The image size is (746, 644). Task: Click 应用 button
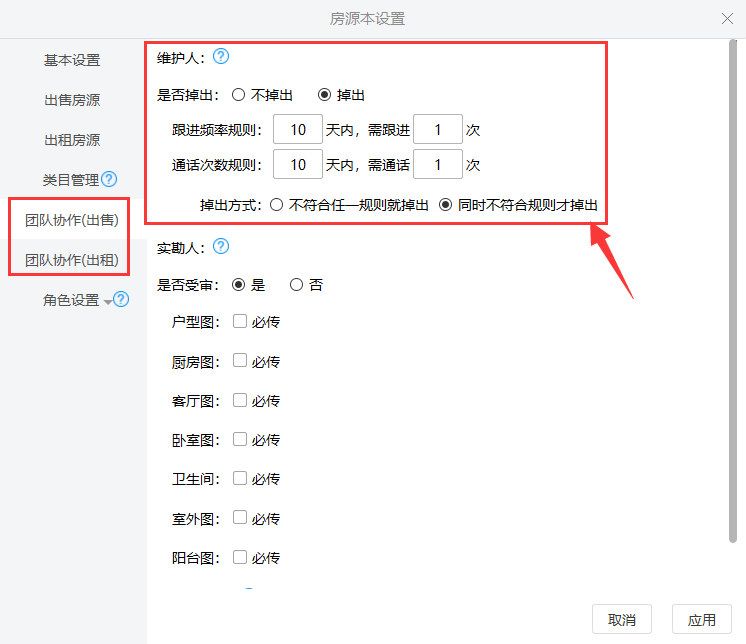(x=702, y=619)
